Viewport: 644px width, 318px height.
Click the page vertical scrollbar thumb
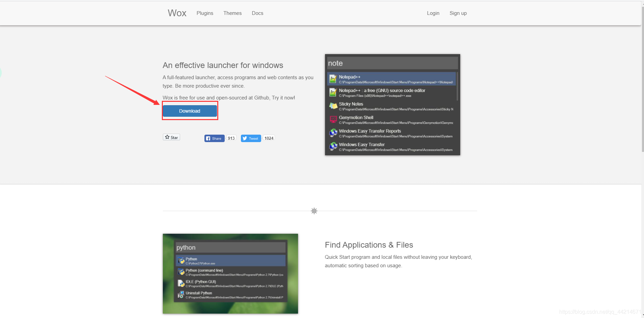642,79
